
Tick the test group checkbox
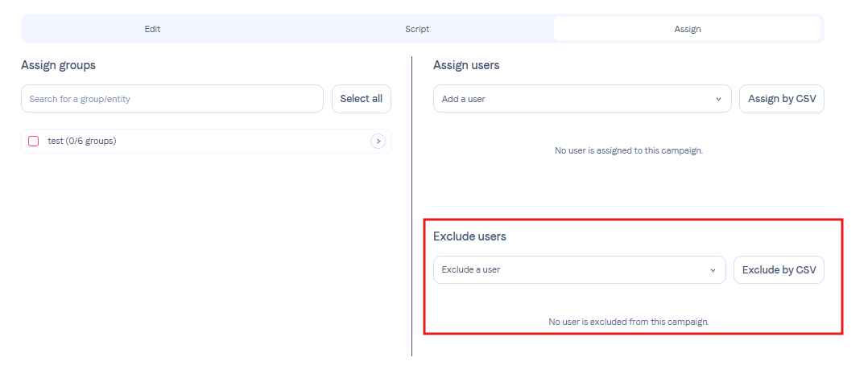click(34, 142)
